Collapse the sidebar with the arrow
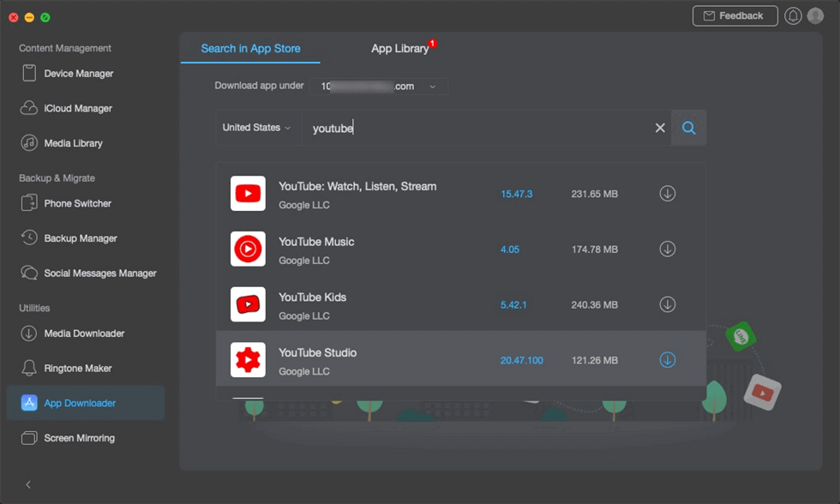 [x=28, y=484]
